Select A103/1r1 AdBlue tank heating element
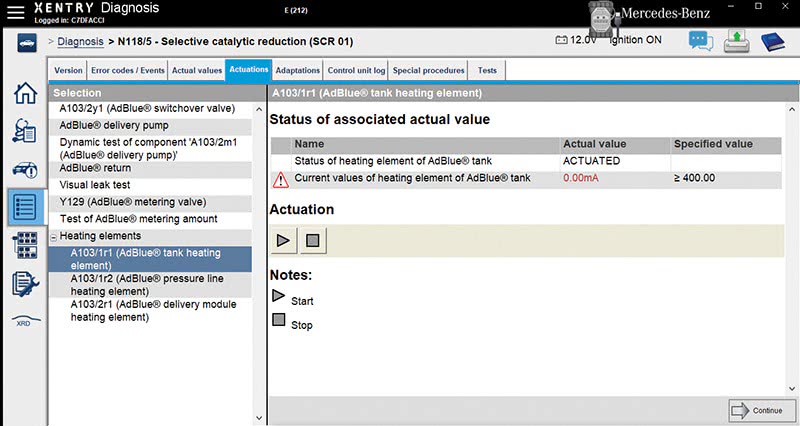 (x=151, y=259)
